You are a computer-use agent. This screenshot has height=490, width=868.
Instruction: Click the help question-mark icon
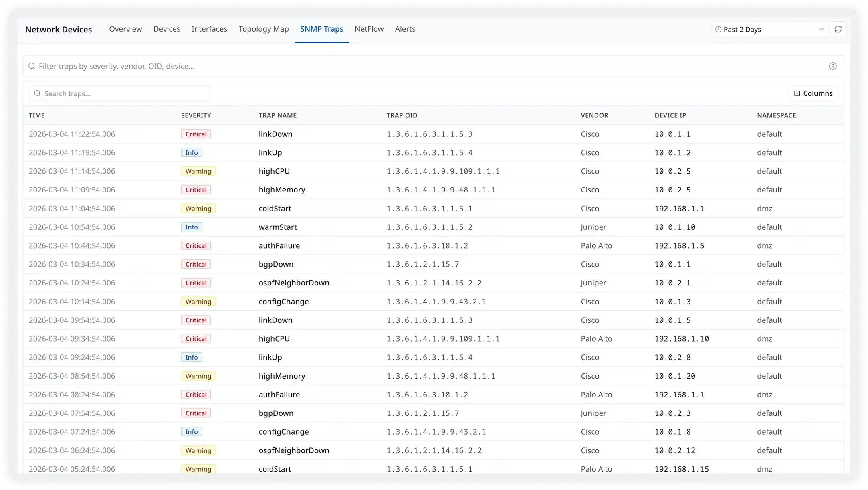(833, 66)
